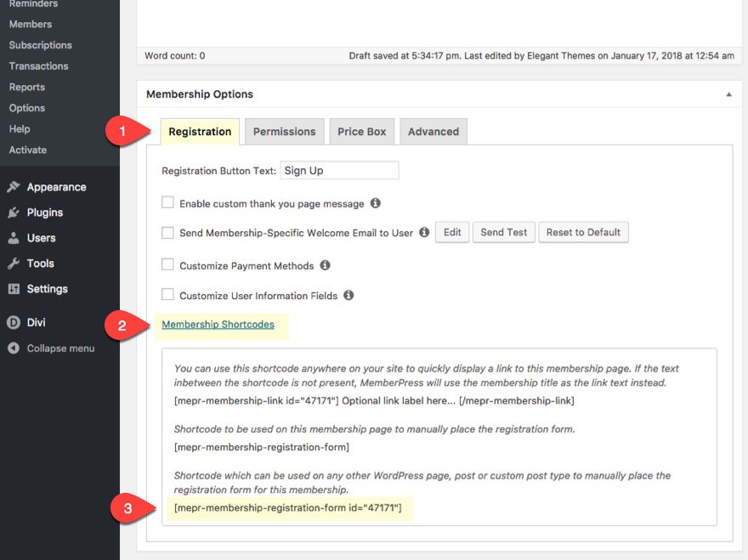Click the Send Test button

[x=504, y=232]
